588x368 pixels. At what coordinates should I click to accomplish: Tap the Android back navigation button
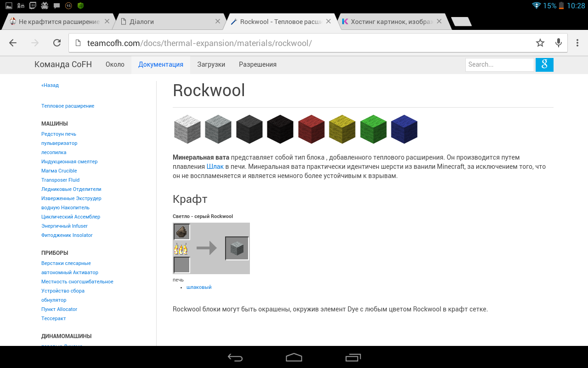click(x=235, y=357)
